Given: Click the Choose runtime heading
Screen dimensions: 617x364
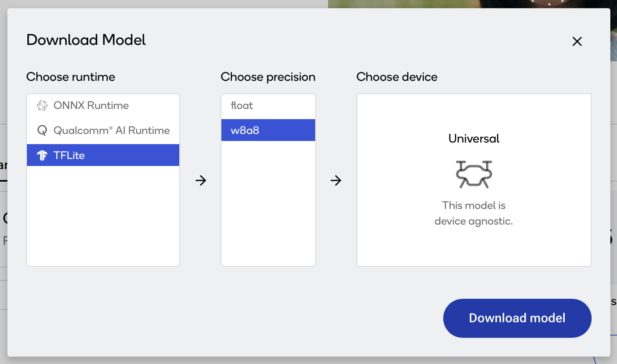Looking at the screenshot, I should tap(71, 77).
